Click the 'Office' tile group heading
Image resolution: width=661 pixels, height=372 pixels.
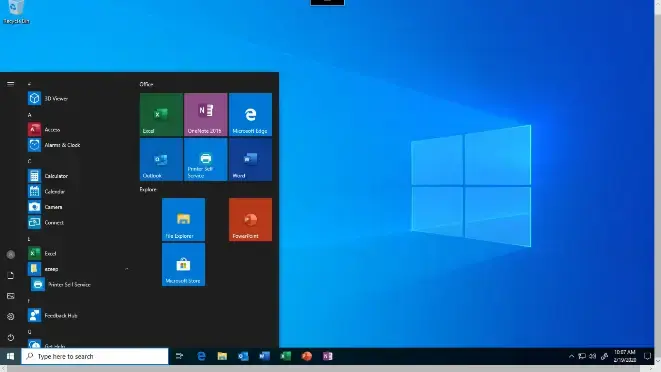pos(146,84)
